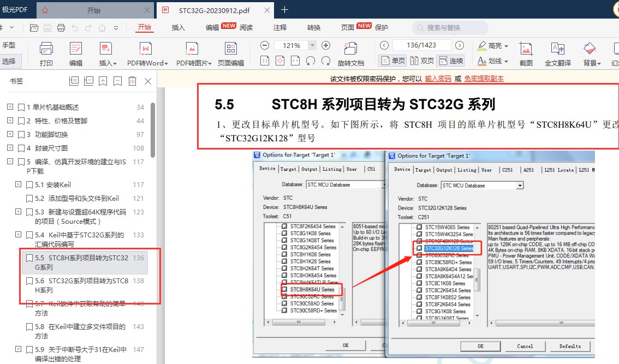
Task: Go to the previous page
Action: [x=384, y=45]
